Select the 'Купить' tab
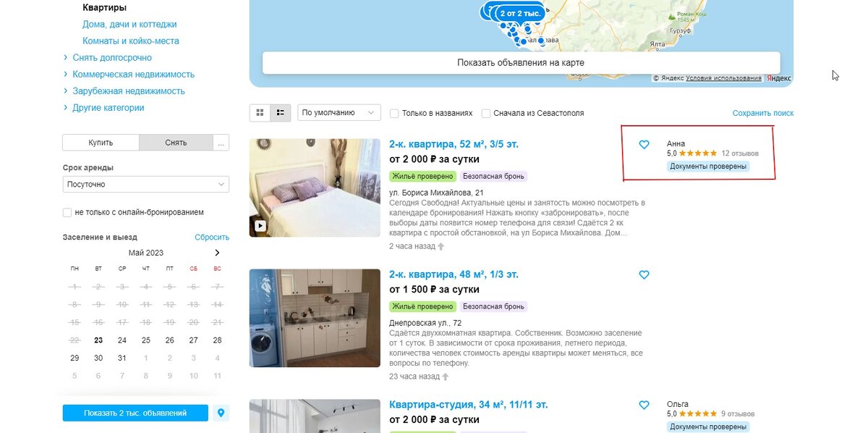Image resolution: width=868 pixels, height=433 pixels. (101, 143)
